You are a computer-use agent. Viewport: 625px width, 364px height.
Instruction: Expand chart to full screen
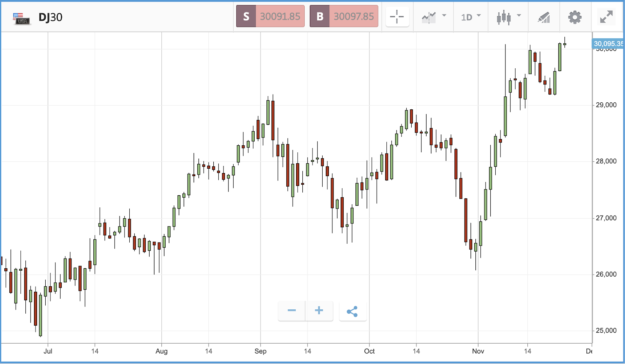[x=606, y=17]
